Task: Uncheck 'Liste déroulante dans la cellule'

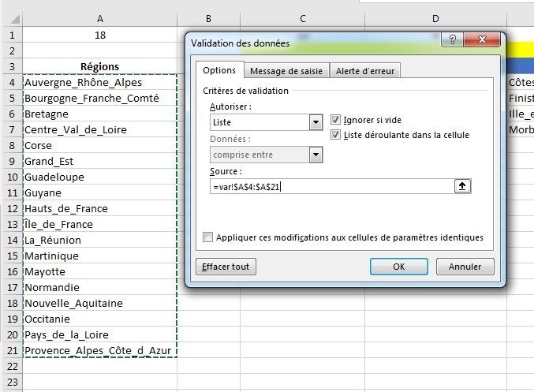Action: coord(336,135)
